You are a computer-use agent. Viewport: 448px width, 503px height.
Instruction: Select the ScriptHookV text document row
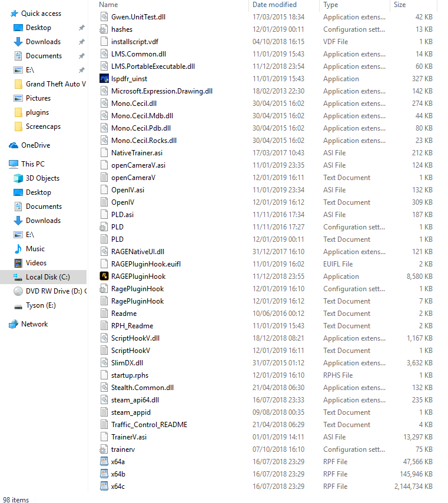266,350
